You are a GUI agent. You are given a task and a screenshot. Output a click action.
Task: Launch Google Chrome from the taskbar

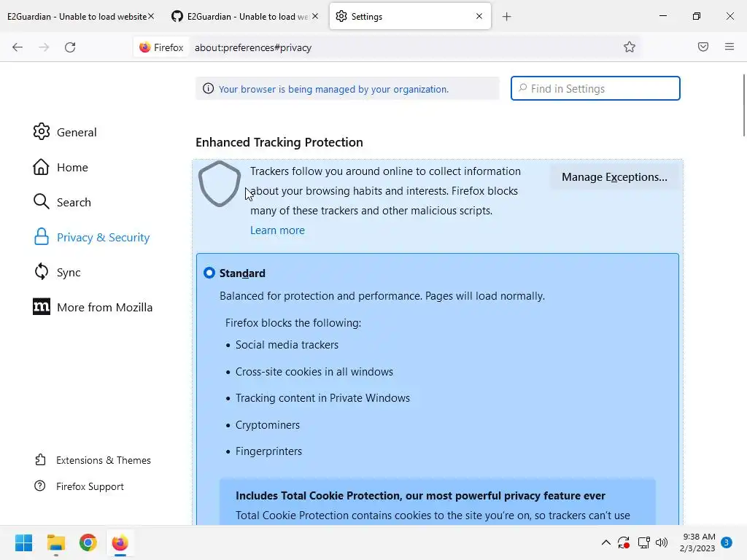coord(88,542)
